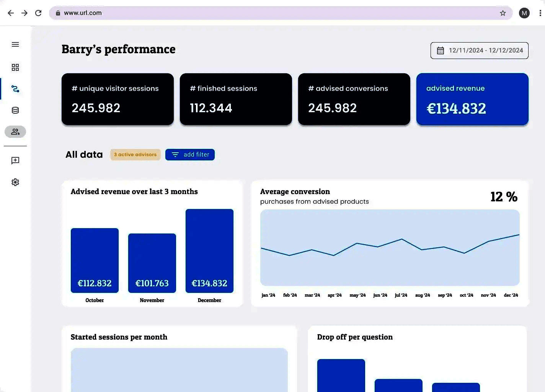Viewport: 545px width, 392px height.
Task: Select the finished sessions card
Action: tap(236, 99)
